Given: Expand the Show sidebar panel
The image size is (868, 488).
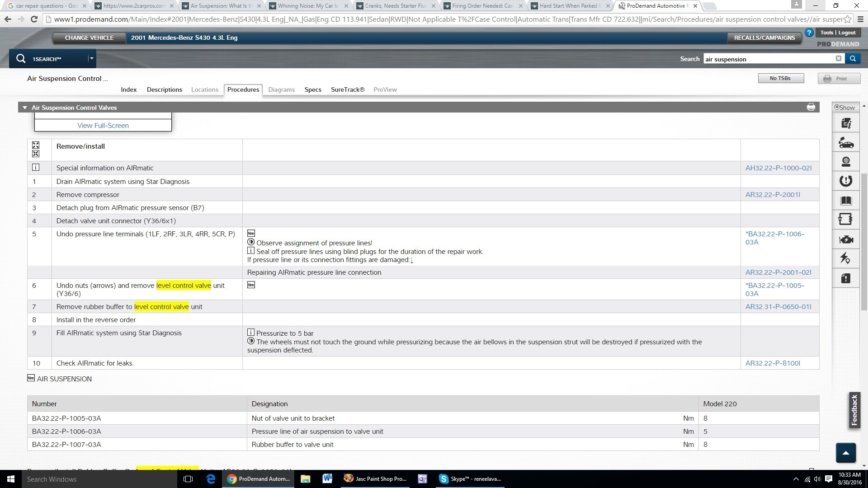Looking at the screenshot, I should (x=844, y=108).
